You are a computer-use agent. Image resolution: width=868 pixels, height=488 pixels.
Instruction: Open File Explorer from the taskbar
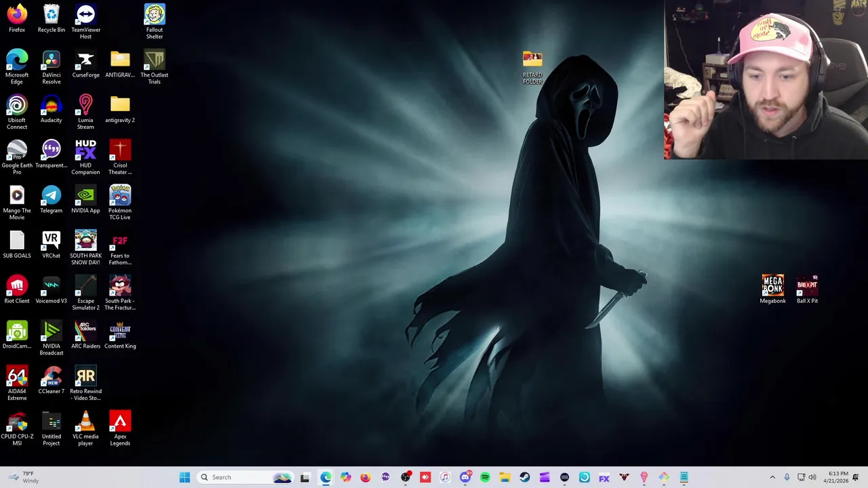[505, 477]
